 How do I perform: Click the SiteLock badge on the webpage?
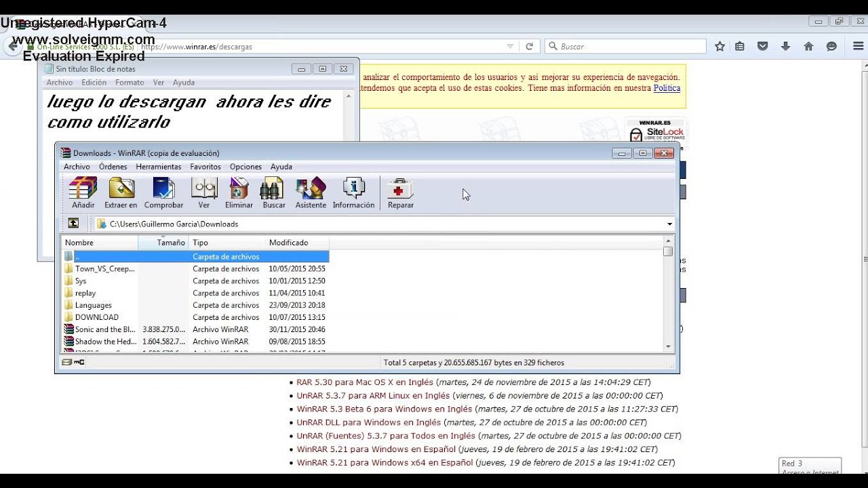pos(656,130)
